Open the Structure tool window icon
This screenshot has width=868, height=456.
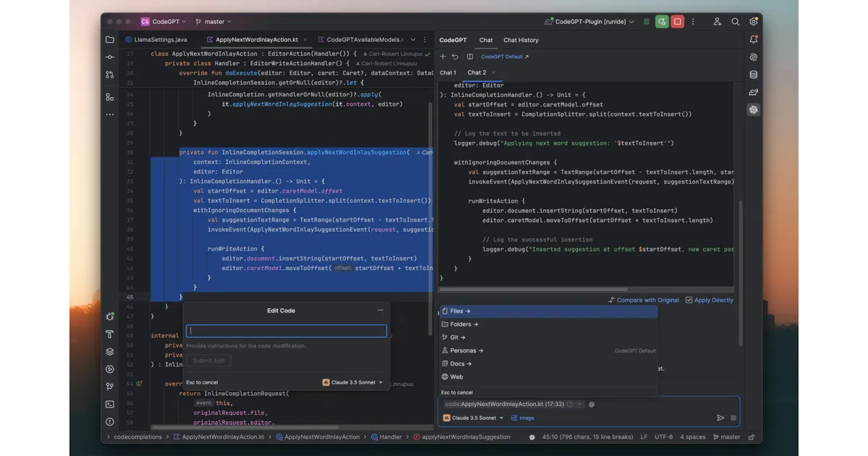(110, 96)
